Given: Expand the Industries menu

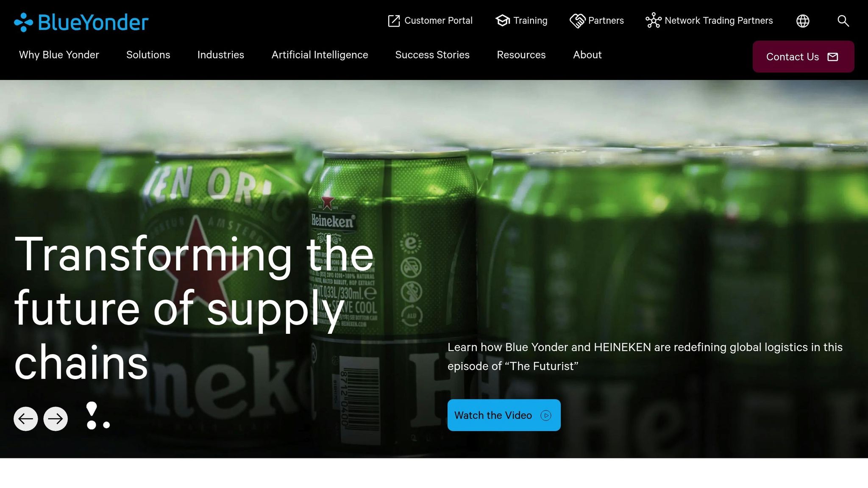Looking at the screenshot, I should click(221, 55).
